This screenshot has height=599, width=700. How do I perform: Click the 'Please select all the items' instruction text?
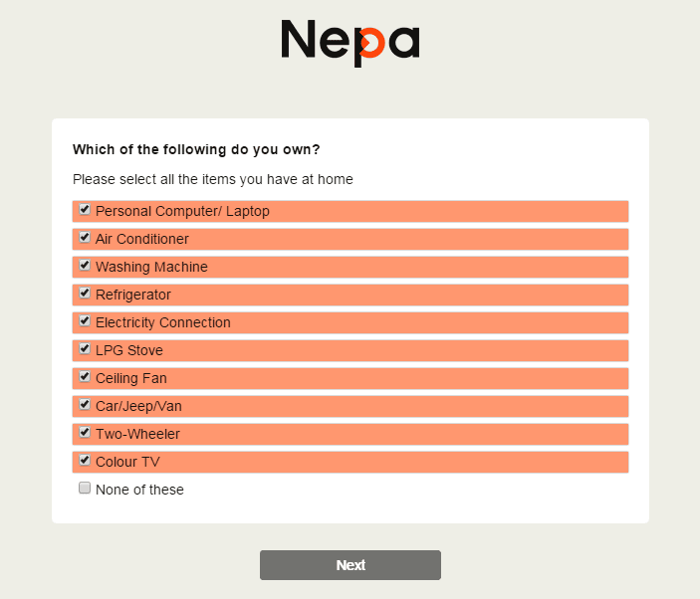click(213, 179)
